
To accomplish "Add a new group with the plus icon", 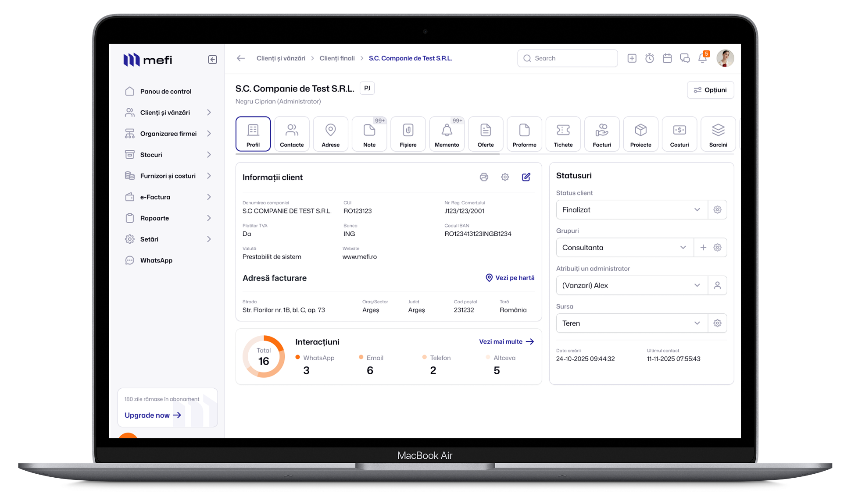I will [703, 248].
